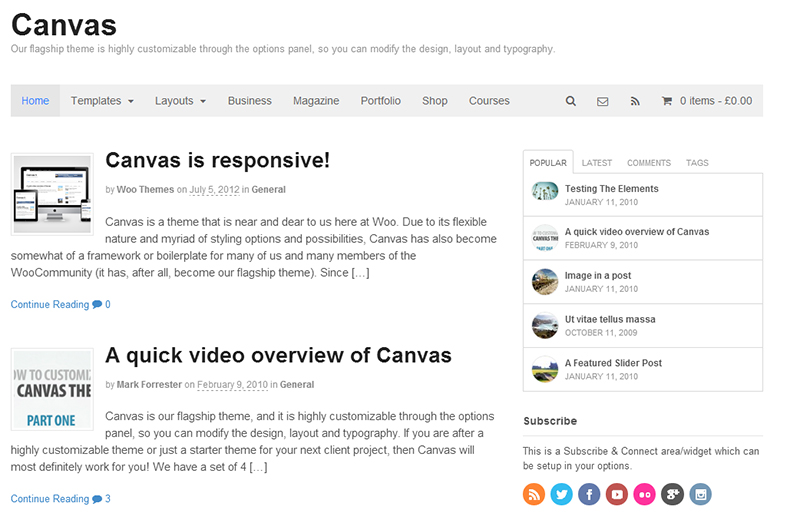Click the orange RSS subscribe icon
The image size is (800, 523).
[x=534, y=494]
